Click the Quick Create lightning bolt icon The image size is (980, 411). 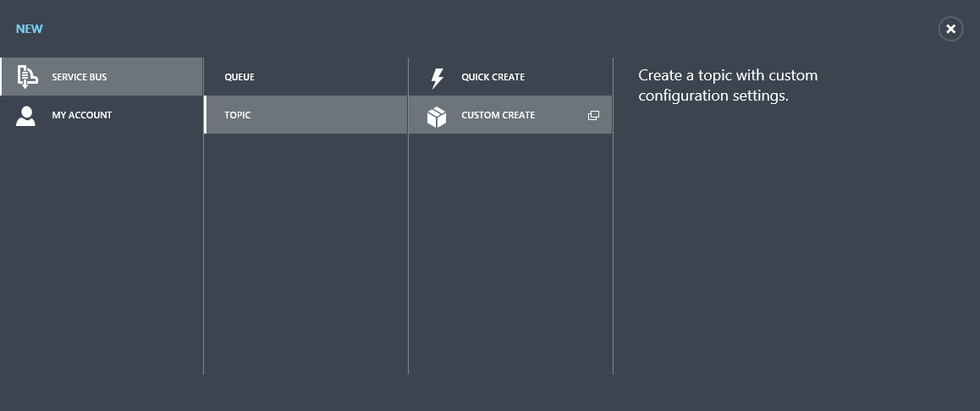(x=437, y=78)
